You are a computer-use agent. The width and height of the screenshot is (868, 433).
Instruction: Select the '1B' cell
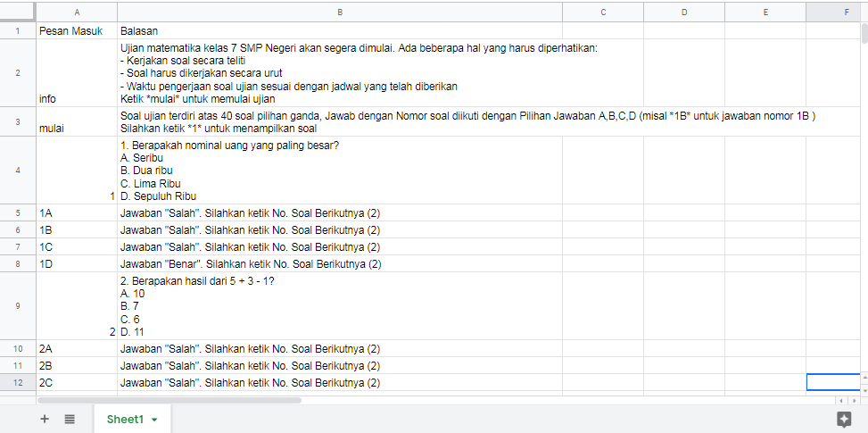pos(77,229)
